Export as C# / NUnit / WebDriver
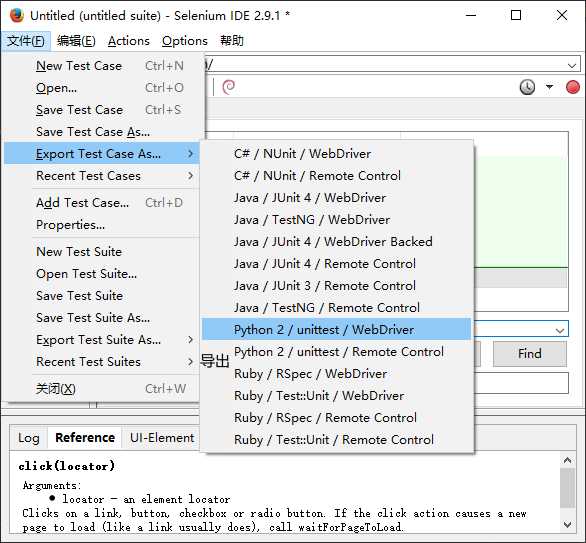Screen dimensions: 586x543 (x=337, y=154)
